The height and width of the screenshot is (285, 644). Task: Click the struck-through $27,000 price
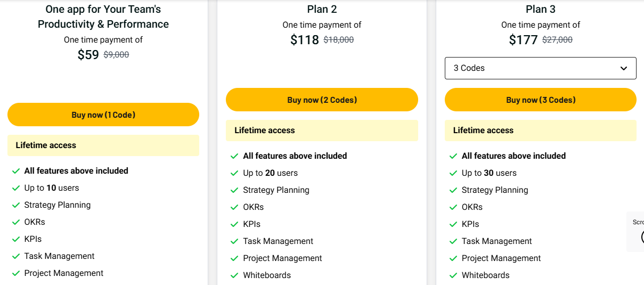click(557, 40)
